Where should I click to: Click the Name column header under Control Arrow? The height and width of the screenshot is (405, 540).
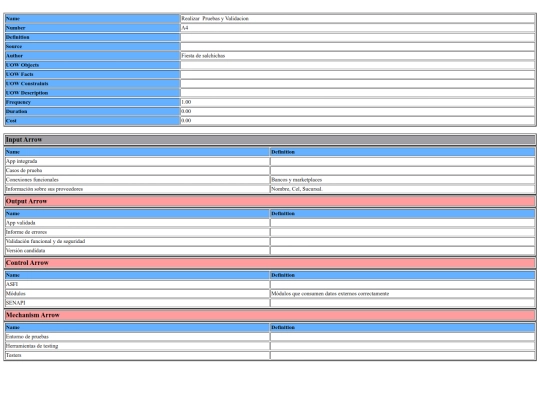tap(137, 275)
